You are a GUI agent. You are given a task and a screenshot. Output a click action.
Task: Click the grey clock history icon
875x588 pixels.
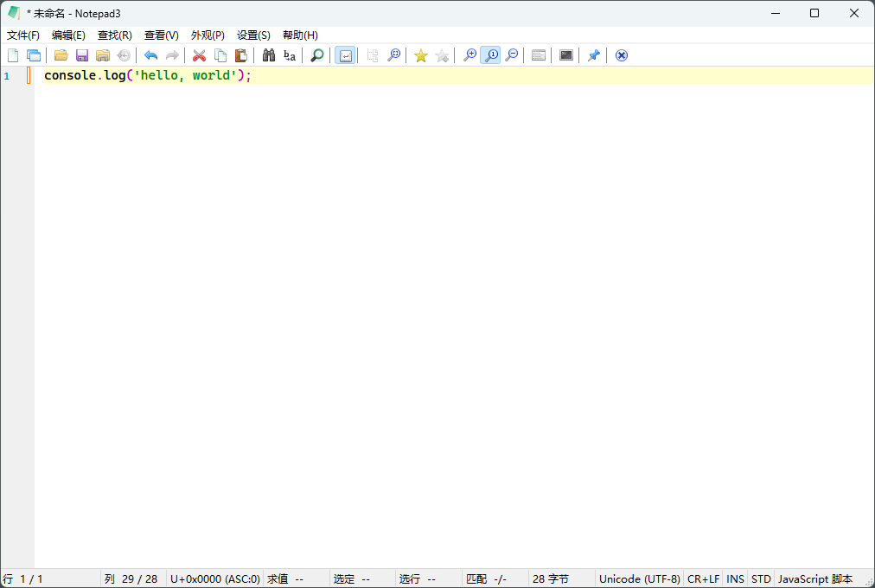click(124, 55)
